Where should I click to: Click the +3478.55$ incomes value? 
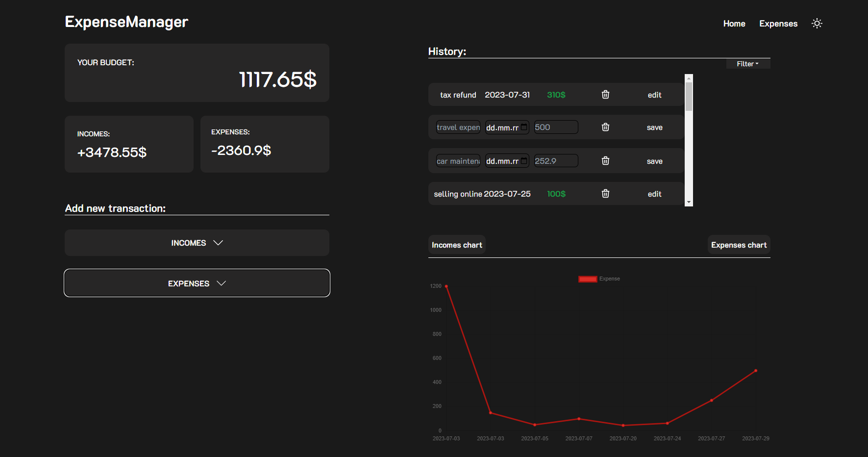[x=112, y=152]
